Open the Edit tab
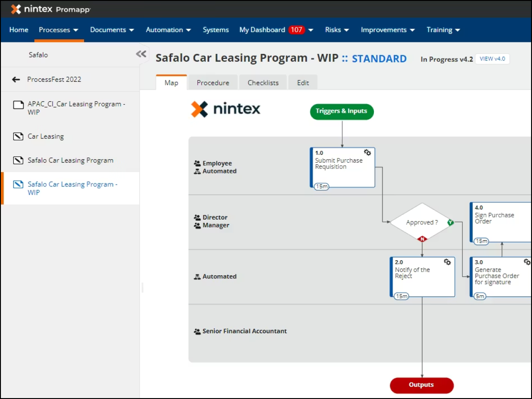 (x=303, y=83)
